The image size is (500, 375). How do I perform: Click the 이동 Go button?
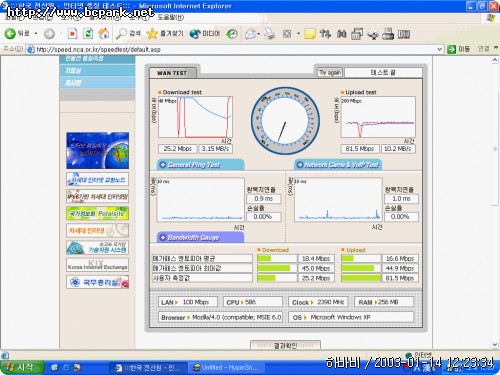pyautogui.click(x=458, y=49)
